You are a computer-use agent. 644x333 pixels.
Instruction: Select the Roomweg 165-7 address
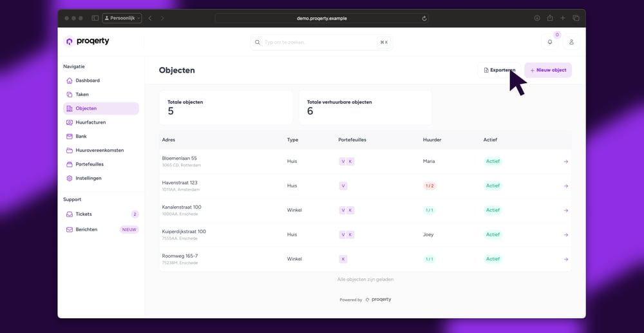click(x=180, y=256)
